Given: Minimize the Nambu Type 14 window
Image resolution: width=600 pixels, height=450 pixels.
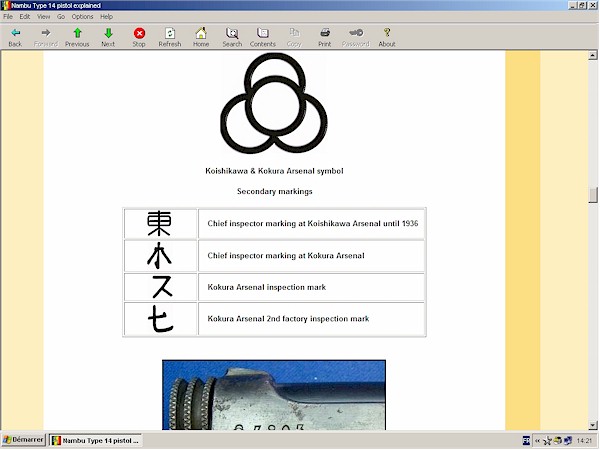Looking at the screenshot, I should pos(573,5).
